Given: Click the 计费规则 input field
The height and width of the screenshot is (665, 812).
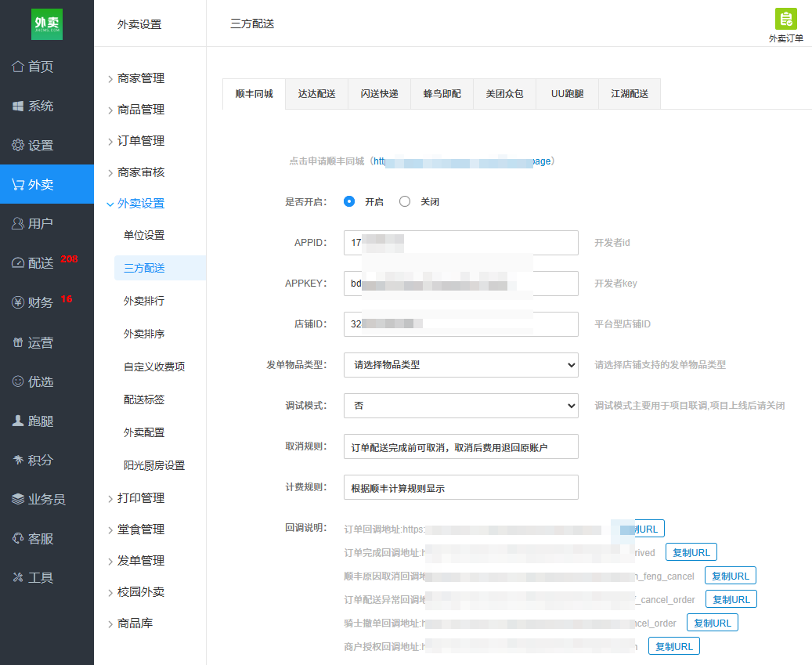Looking at the screenshot, I should click(x=461, y=487).
